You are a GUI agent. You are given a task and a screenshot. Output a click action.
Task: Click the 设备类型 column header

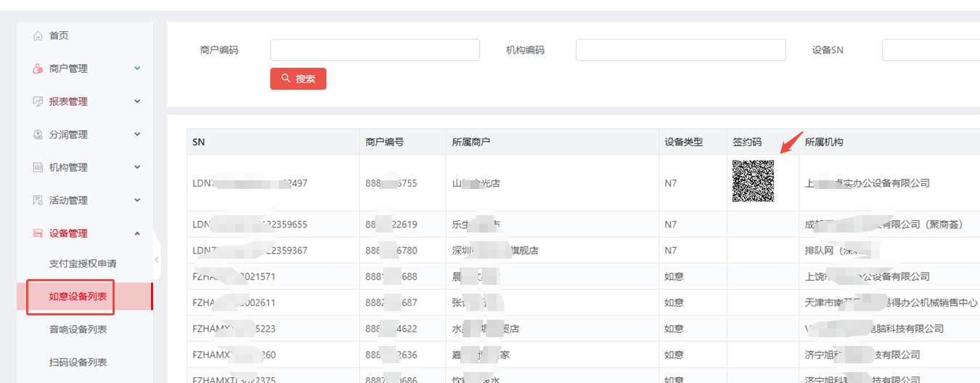tap(693, 142)
